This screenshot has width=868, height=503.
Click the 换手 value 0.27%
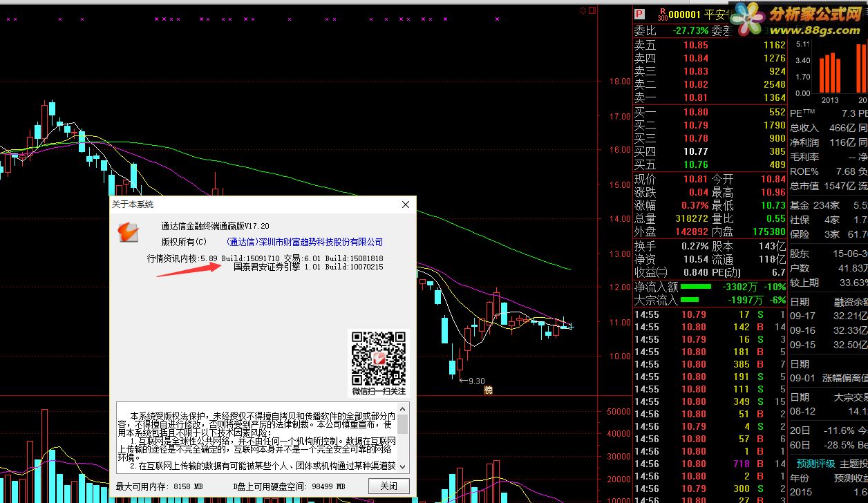tap(695, 246)
